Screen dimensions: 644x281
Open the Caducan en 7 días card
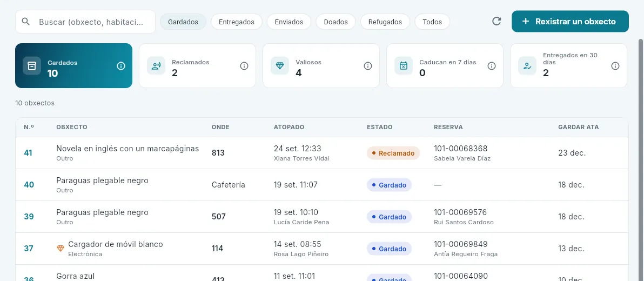click(445, 66)
